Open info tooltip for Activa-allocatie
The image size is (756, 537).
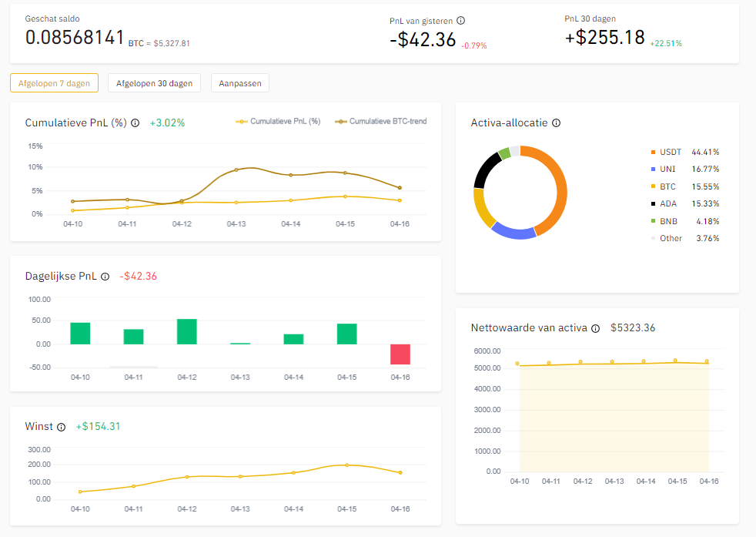coord(557,123)
